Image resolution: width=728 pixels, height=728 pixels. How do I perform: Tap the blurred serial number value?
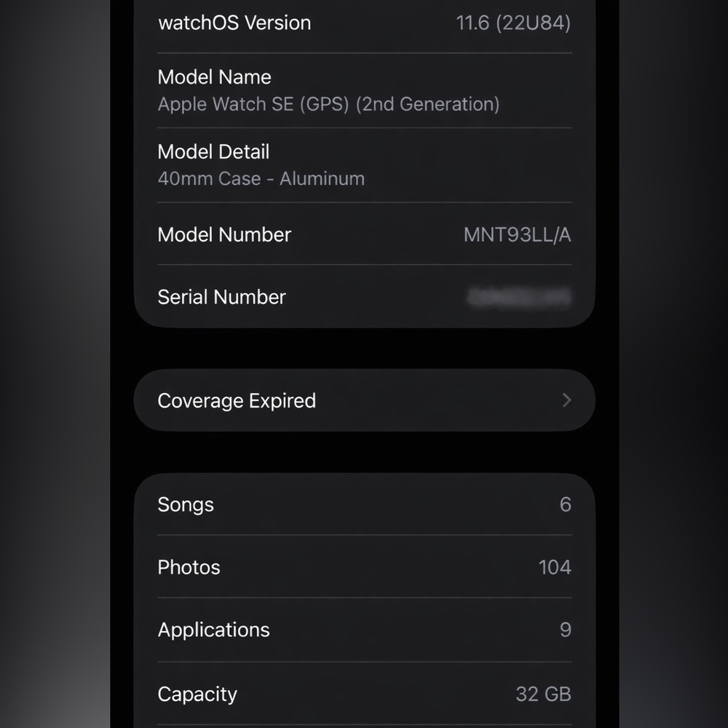tap(519, 297)
